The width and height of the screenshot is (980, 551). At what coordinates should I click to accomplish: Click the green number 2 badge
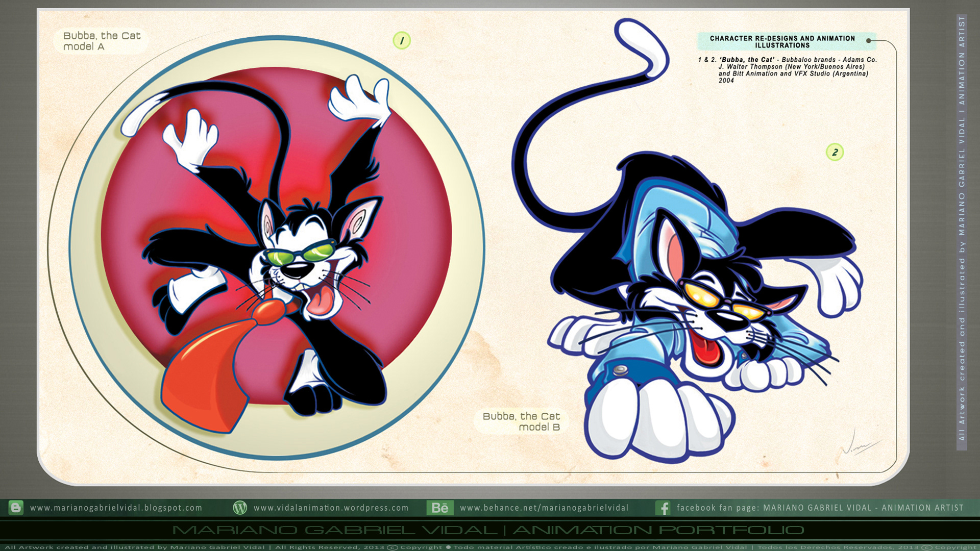[835, 152]
